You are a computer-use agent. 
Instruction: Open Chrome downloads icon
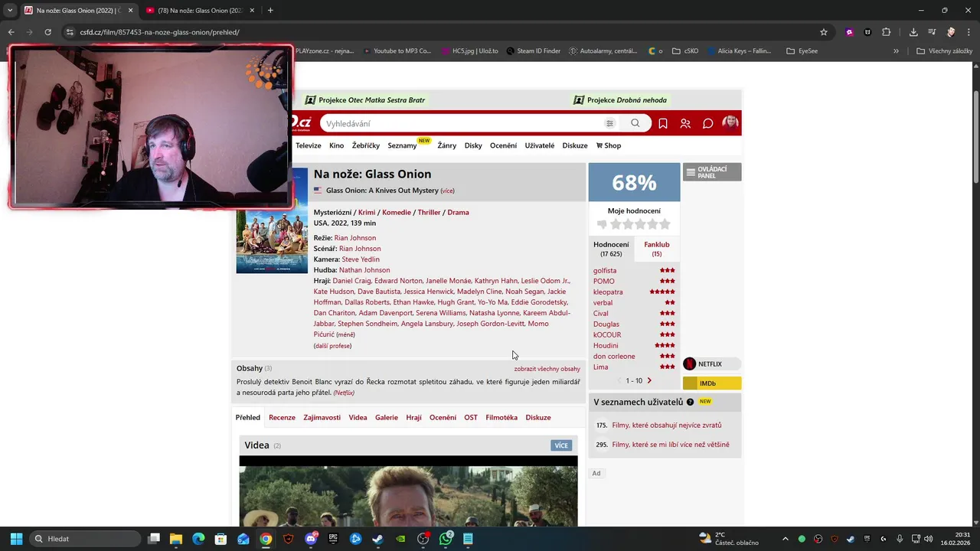point(913,32)
